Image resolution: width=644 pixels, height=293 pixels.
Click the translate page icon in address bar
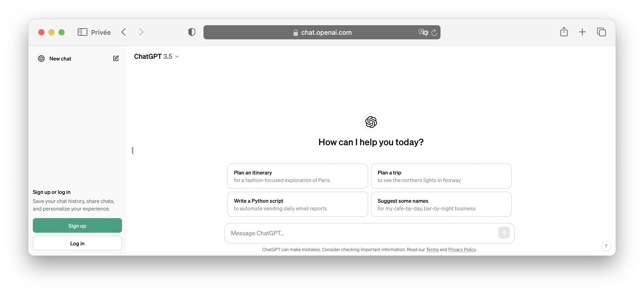[423, 32]
